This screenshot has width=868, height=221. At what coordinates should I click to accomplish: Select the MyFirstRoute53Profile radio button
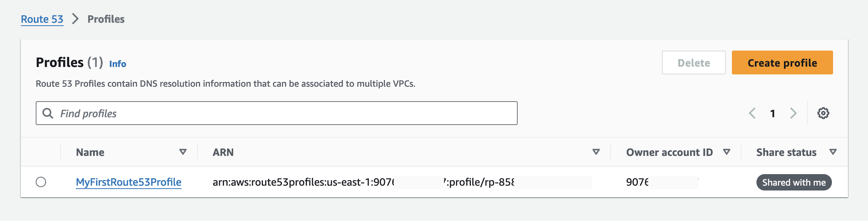tap(41, 182)
